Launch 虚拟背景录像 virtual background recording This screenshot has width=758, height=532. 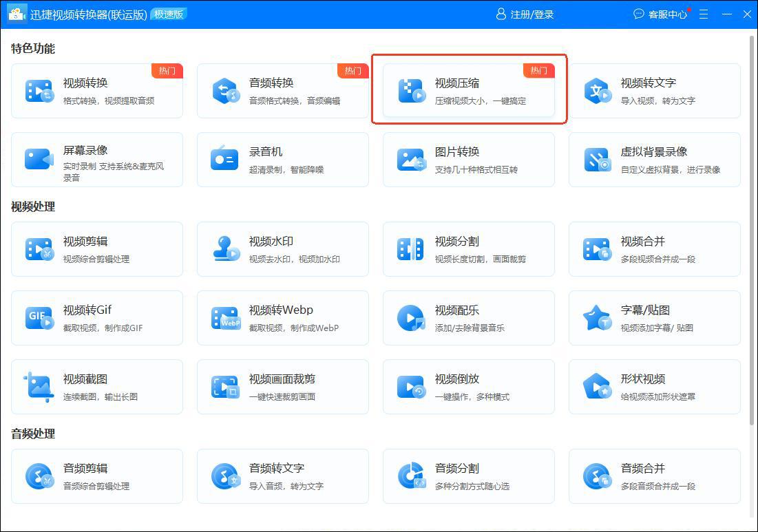pos(655,160)
